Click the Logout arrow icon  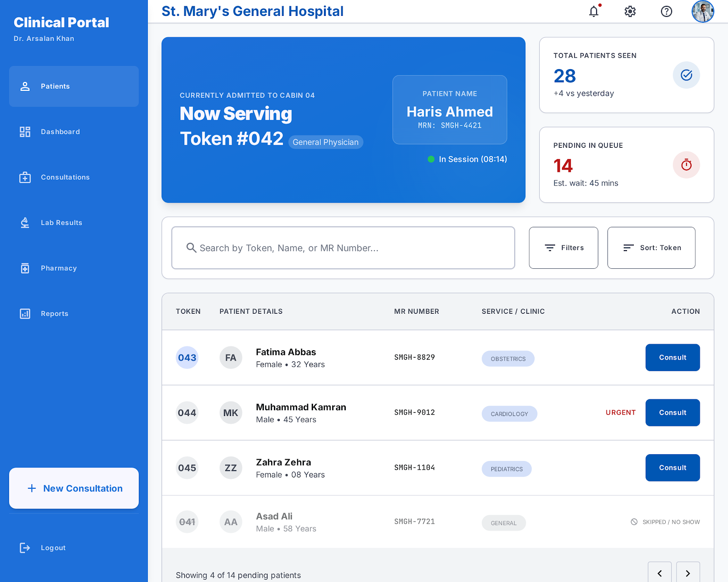(25, 548)
